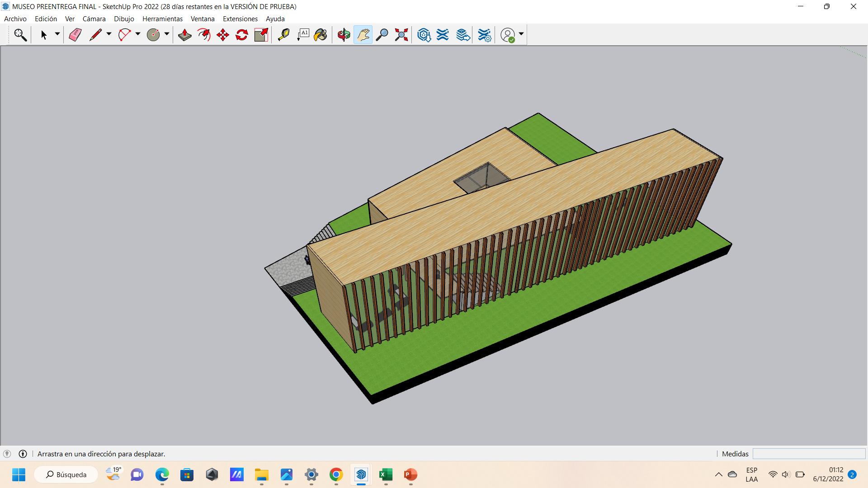Expand the Select tool dropdown arrow
This screenshot has height=488, width=868.
(x=57, y=34)
